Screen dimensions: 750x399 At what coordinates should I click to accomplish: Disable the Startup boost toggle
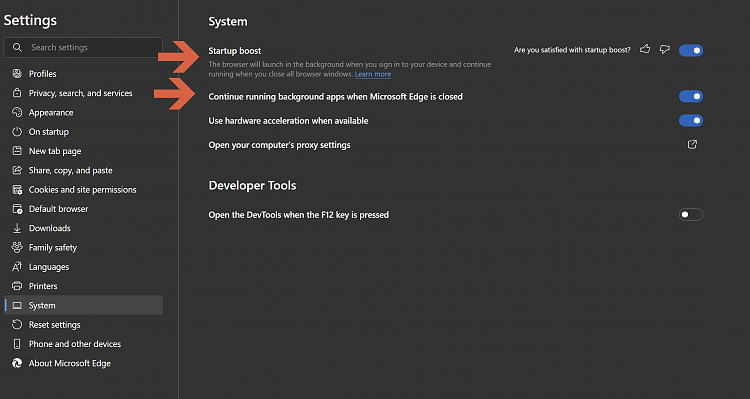pyautogui.click(x=691, y=50)
